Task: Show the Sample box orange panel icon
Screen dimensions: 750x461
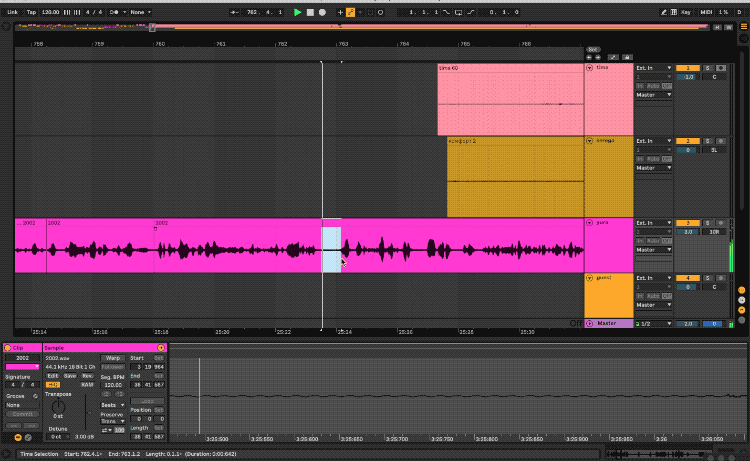Action: pyautogui.click(x=18, y=437)
